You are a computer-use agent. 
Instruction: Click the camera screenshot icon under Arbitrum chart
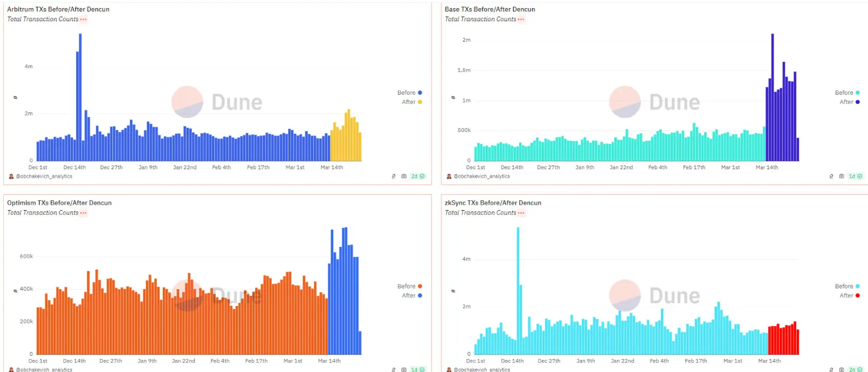coord(404,177)
